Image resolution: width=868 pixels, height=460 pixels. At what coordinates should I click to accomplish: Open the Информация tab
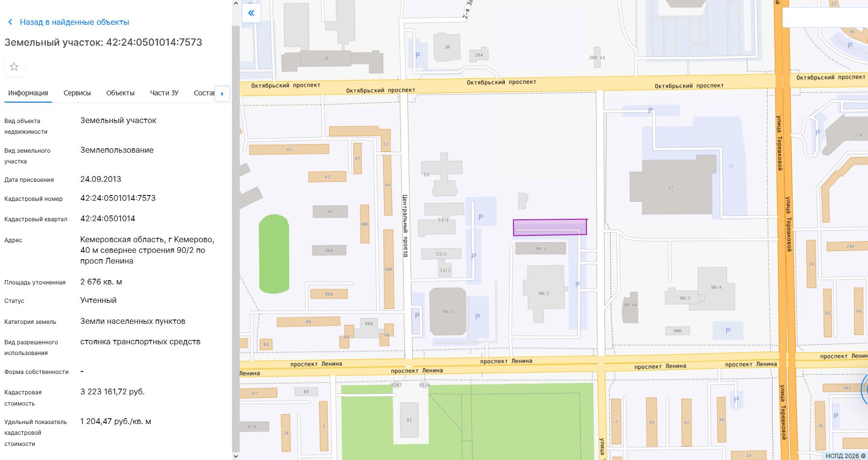[x=28, y=93]
